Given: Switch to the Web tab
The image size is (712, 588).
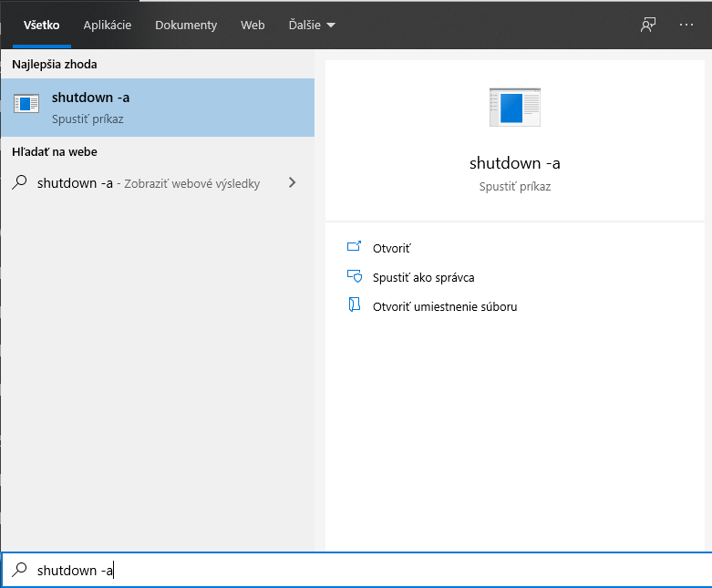Looking at the screenshot, I should pos(253,25).
